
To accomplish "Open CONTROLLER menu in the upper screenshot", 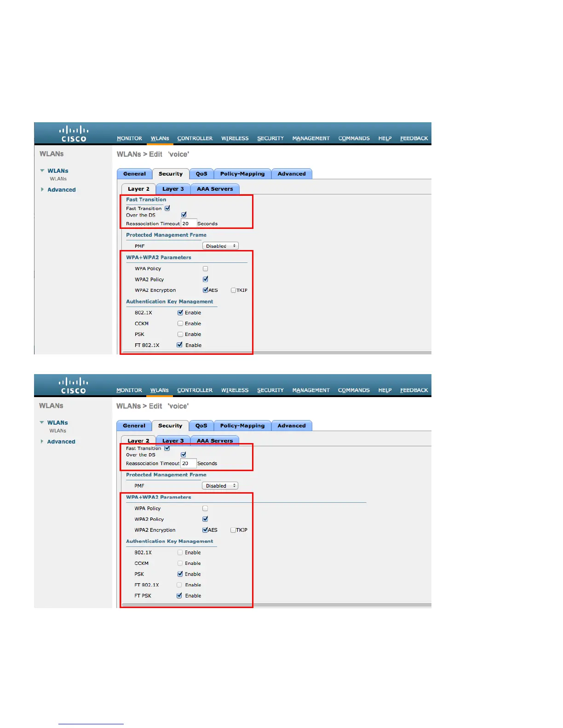I will [195, 138].
